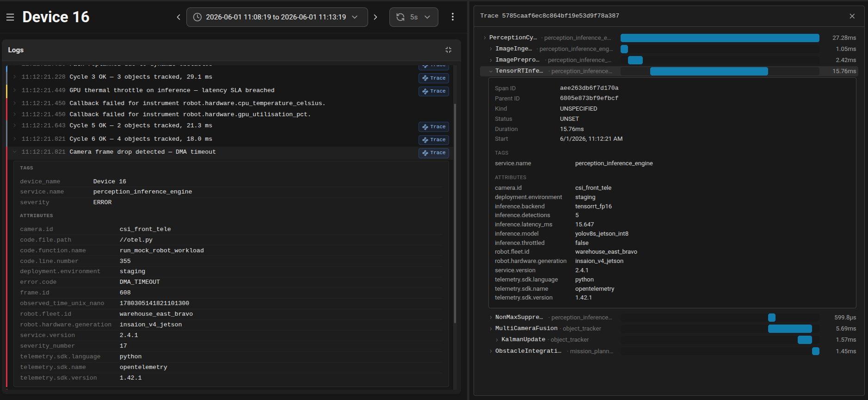868x400 pixels.
Task: Open the 5s refresh interval dropdown
Action: click(420, 17)
